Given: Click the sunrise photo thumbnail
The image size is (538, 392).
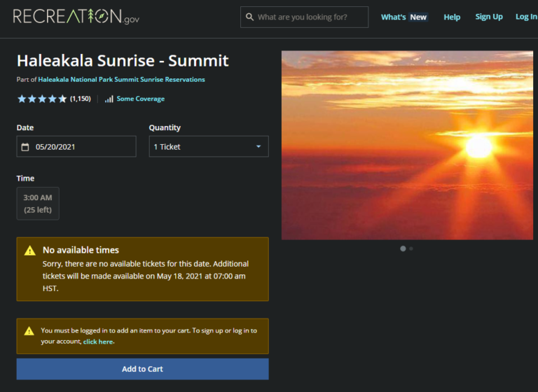Looking at the screenshot, I should click(x=407, y=145).
